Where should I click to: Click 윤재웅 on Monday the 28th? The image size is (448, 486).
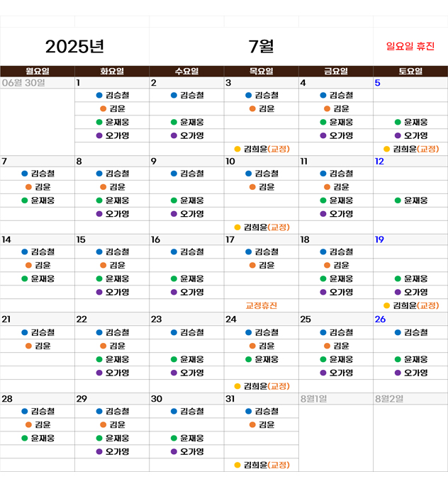point(38,439)
